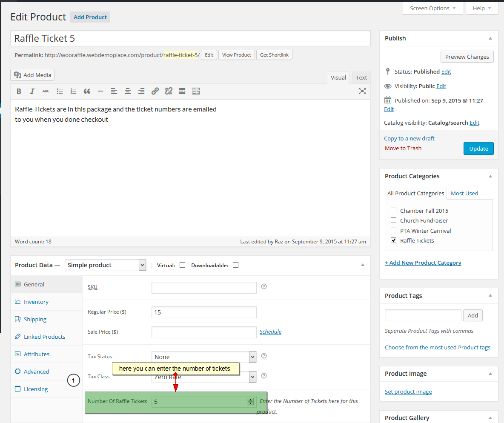
Task: Insert link icon in editor toolbar
Action: (155, 91)
